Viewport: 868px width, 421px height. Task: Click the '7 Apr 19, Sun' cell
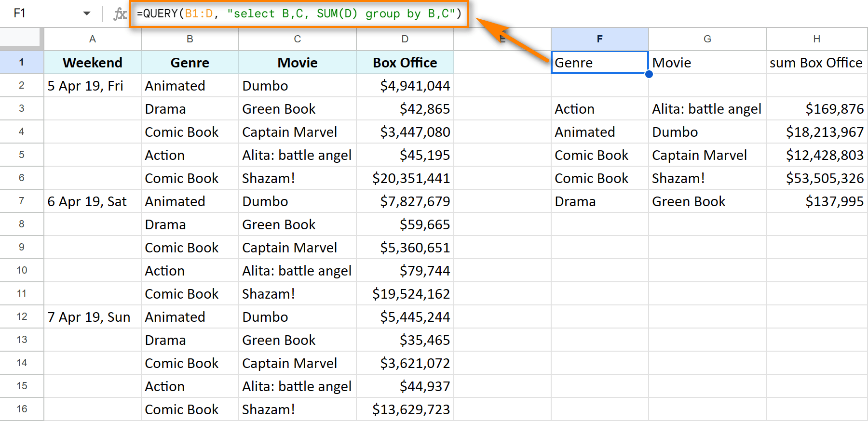(x=93, y=317)
